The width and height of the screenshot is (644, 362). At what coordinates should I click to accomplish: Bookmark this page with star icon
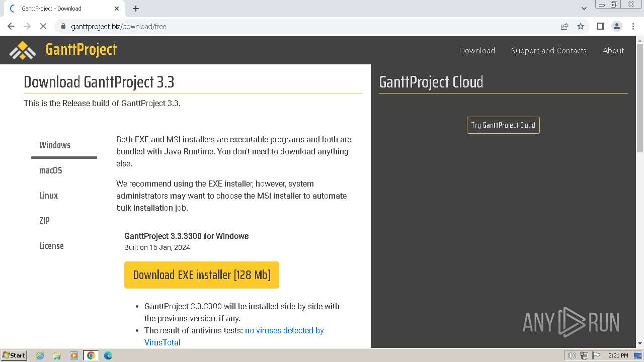pyautogui.click(x=581, y=26)
